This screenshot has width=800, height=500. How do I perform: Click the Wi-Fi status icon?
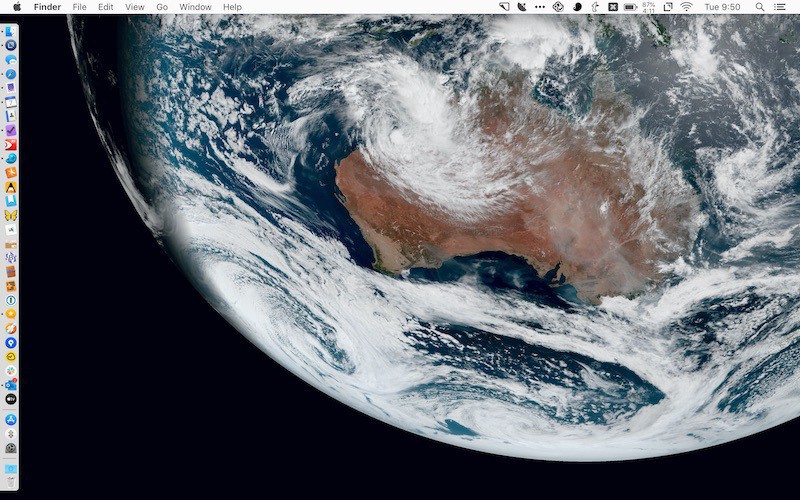(x=687, y=7)
